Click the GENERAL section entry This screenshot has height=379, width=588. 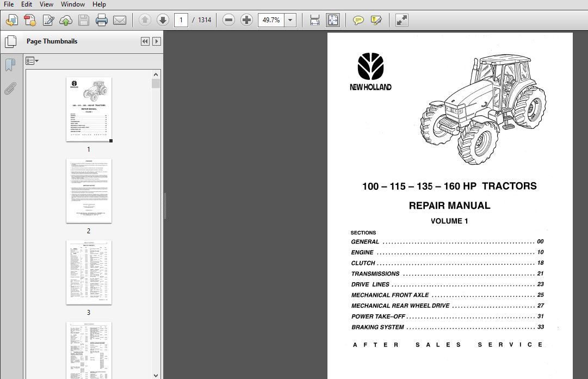point(447,242)
